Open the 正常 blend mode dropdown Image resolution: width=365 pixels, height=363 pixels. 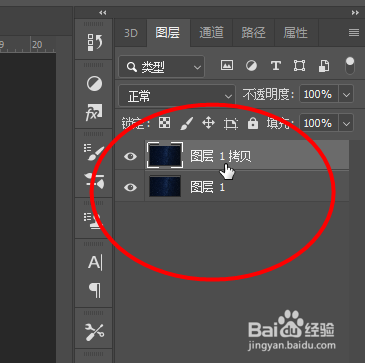(177, 96)
